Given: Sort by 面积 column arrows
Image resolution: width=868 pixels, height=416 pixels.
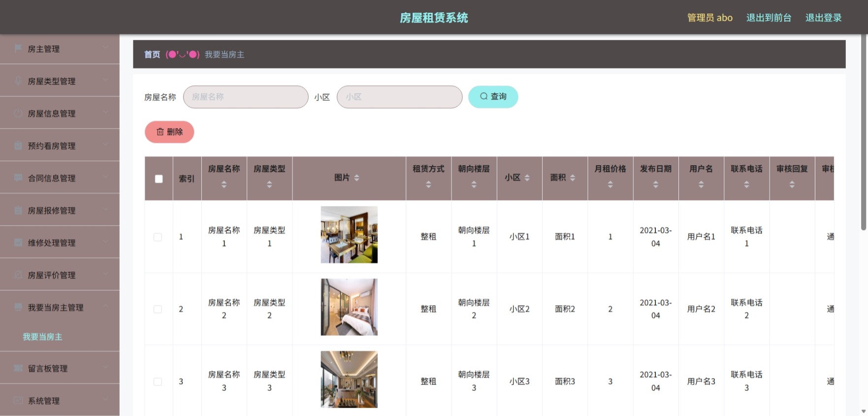Looking at the screenshot, I should click(x=572, y=178).
